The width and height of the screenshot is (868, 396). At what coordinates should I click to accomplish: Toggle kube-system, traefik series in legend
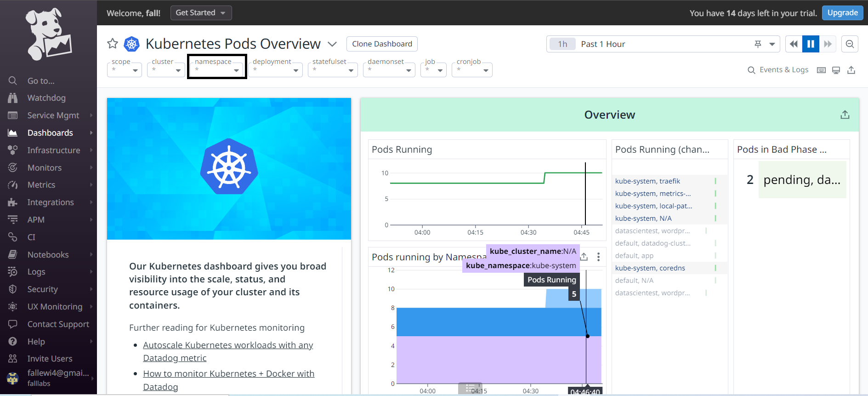coord(647,181)
